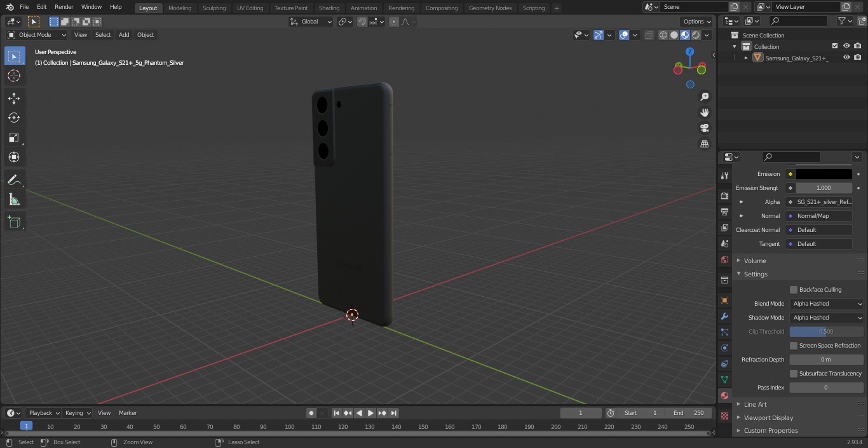Screen dimensions: 868x448
Task: Click the timeline Play button
Action: pyautogui.click(x=370, y=413)
